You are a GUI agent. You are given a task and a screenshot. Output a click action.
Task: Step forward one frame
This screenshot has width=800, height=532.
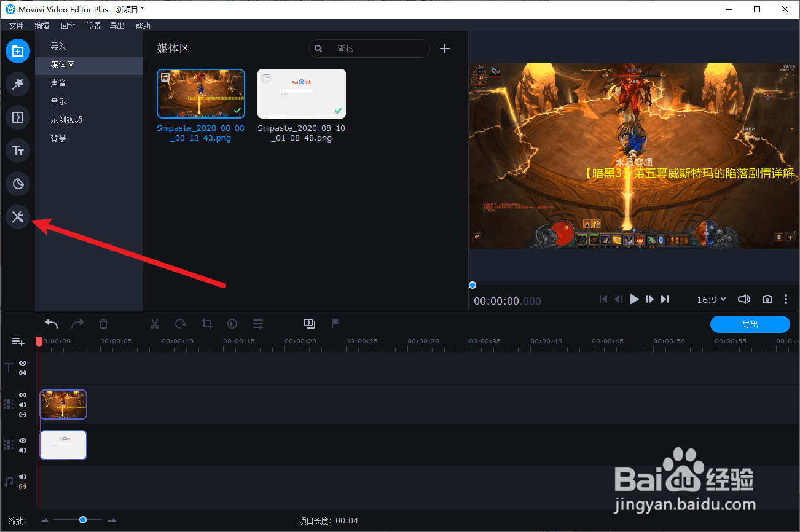tap(649, 299)
